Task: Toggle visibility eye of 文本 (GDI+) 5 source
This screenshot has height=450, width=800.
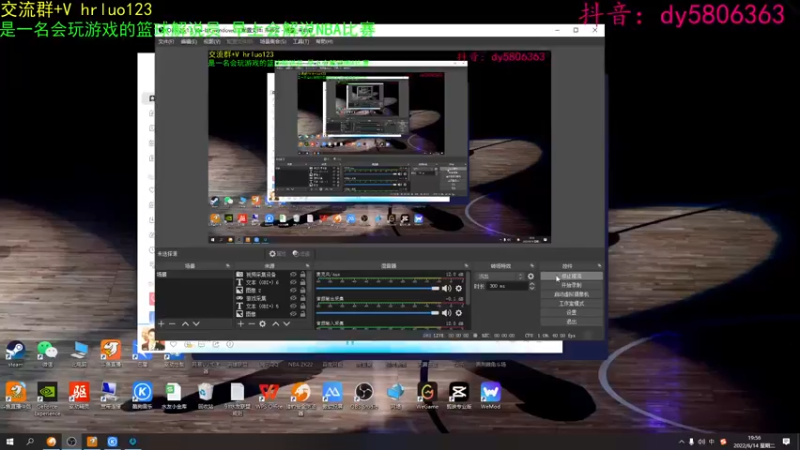Action: click(293, 306)
